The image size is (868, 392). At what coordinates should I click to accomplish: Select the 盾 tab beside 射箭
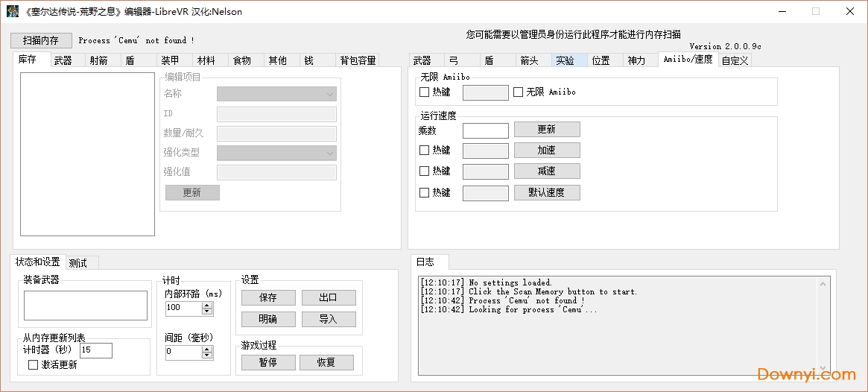139,60
